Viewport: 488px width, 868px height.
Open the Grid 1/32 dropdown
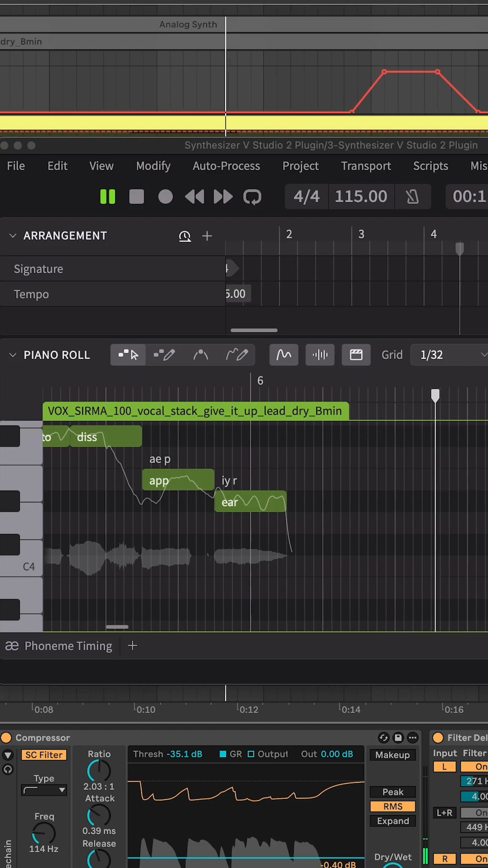(449, 355)
